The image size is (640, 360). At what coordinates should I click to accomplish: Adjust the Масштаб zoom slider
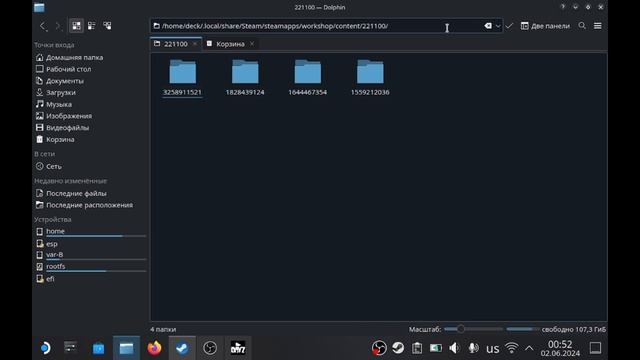point(473,329)
